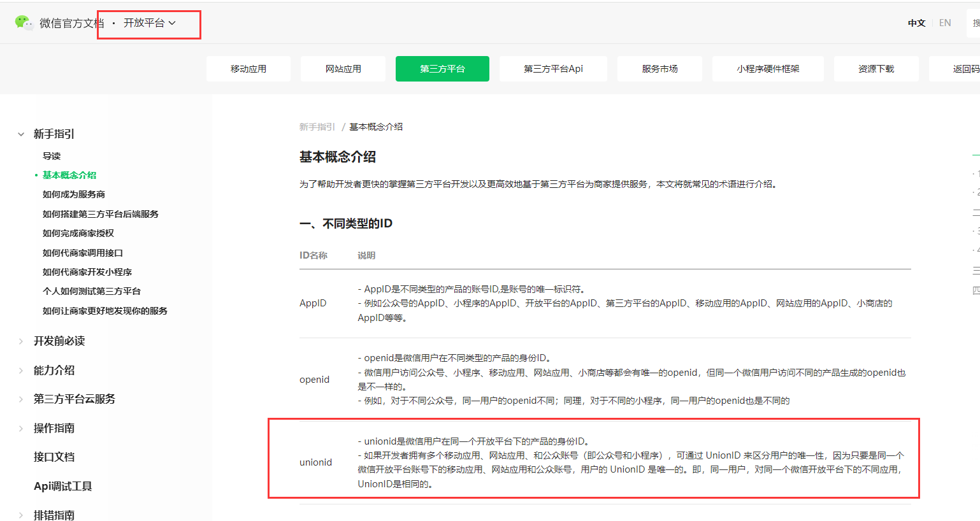Open 如何搭建第三方平台后端服务 in sidebar

point(101,214)
